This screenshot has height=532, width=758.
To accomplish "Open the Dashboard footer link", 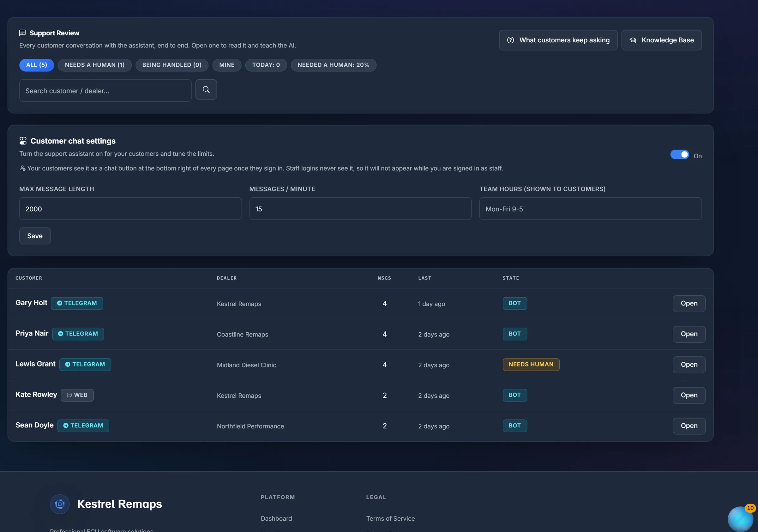I will [276, 518].
